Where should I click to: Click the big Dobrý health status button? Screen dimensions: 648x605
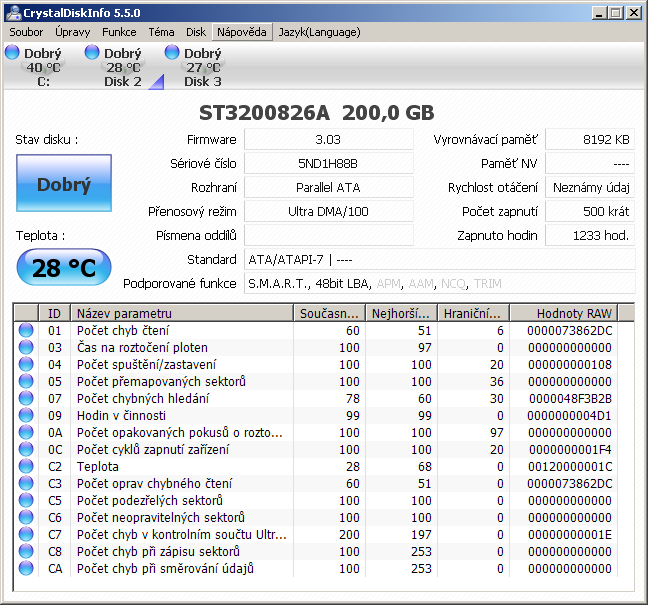tap(64, 183)
